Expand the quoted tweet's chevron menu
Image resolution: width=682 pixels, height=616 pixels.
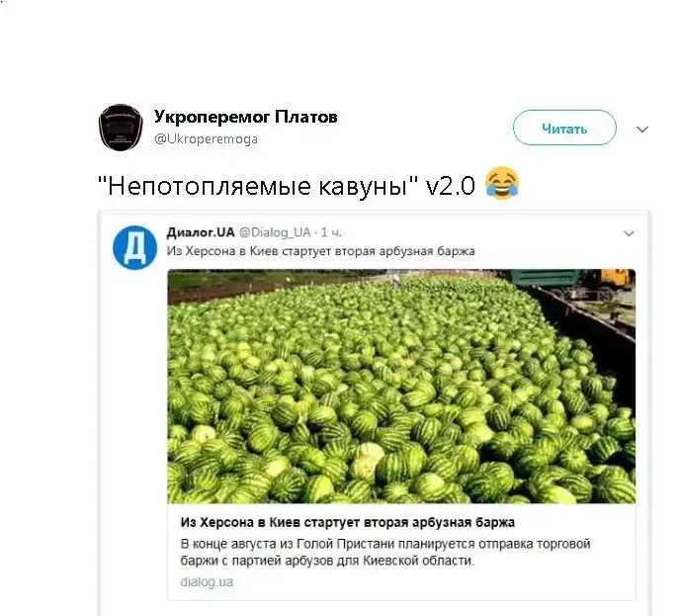pos(629,233)
